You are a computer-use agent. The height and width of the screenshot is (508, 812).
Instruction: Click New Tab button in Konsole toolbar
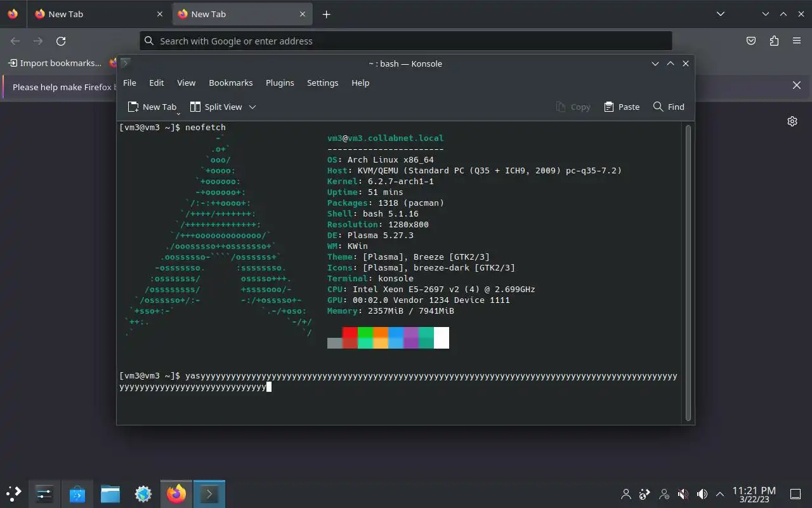tap(152, 107)
